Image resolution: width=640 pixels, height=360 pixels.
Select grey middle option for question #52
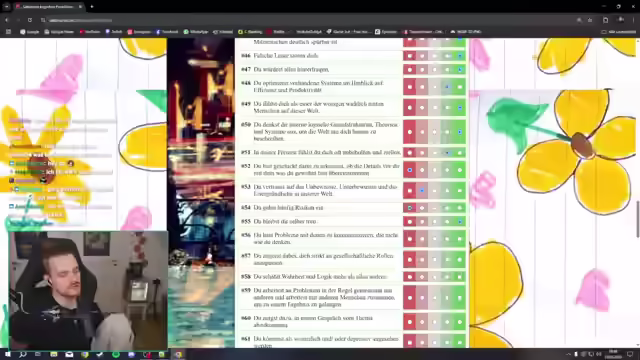click(435, 170)
